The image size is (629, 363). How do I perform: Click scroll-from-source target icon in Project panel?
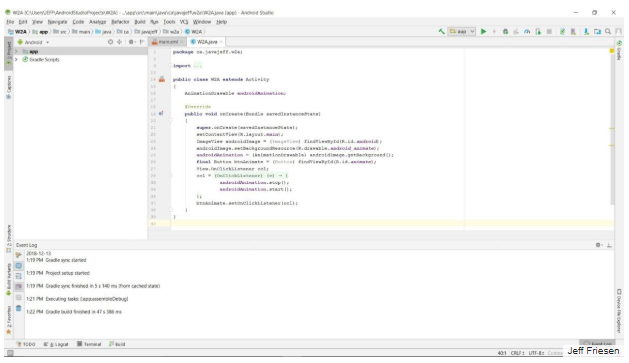click(110, 42)
